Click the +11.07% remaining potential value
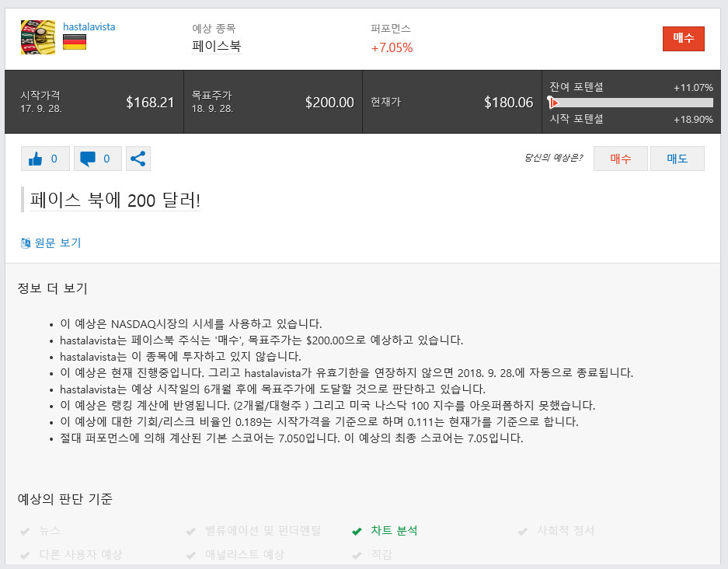Image resolution: width=728 pixels, height=569 pixels. point(693,87)
